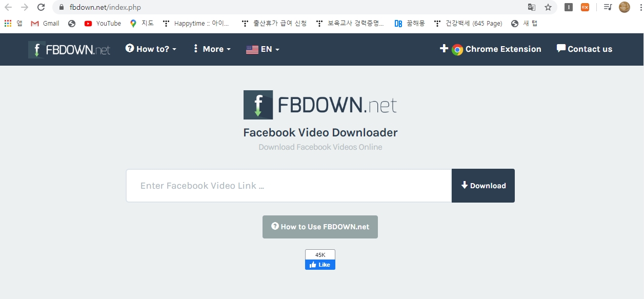The height and width of the screenshot is (299, 644).
Task: Click the Facebook Like button
Action: tap(320, 265)
